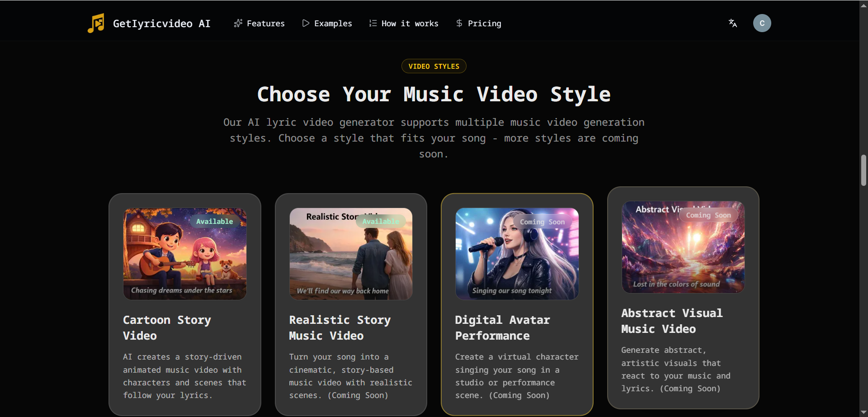This screenshot has height=417, width=868.
Task: Click the Coming Soon badge on Abstract Visual
Action: [x=708, y=215]
